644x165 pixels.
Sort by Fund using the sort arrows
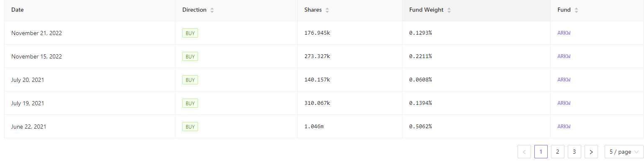coord(576,10)
